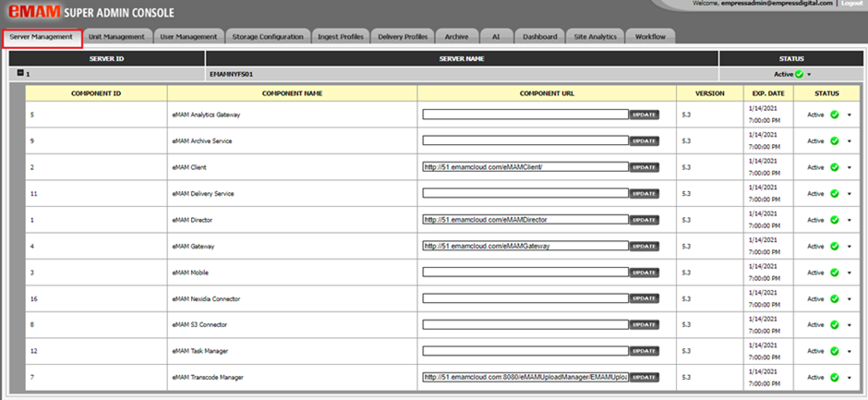Click the green status check for eMAM Archive Service

834,140
